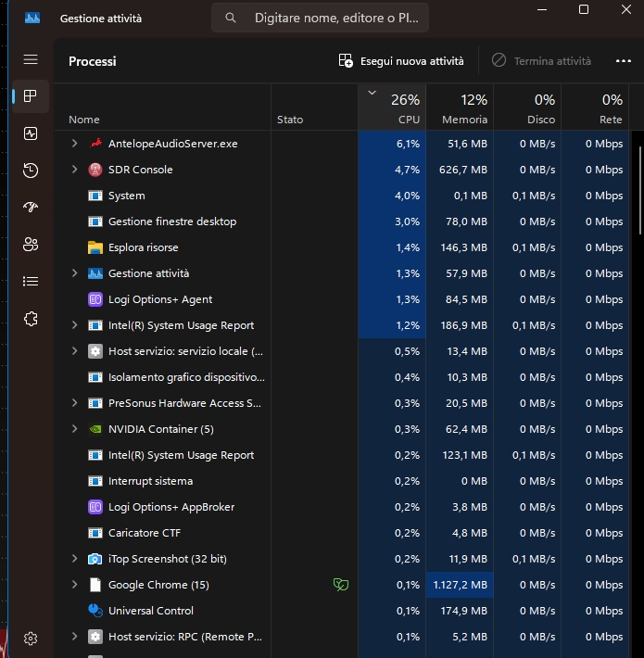
Task: Sort processes by the Memoria column
Action: (460, 108)
